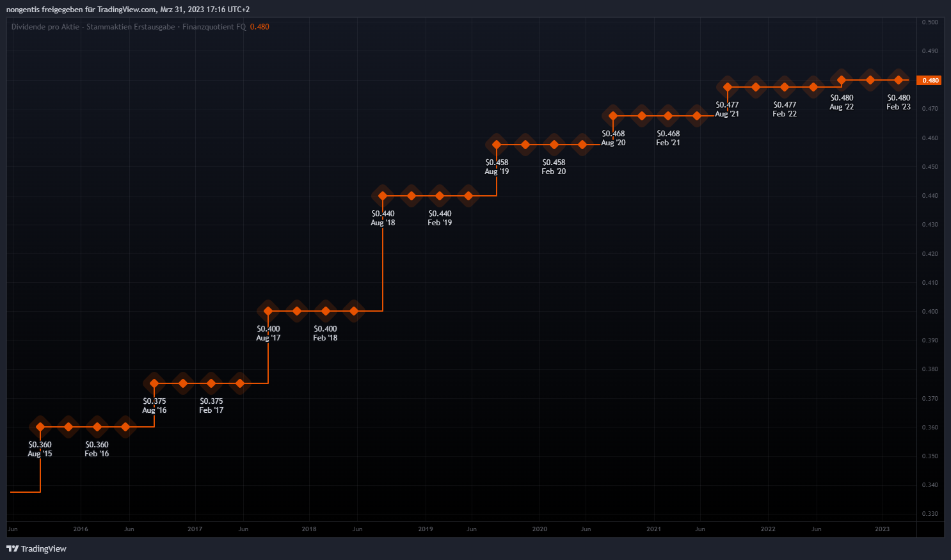The image size is (951, 560).
Task: Select the diamond marker above Aug '20
Action: (x=613, y=116)
